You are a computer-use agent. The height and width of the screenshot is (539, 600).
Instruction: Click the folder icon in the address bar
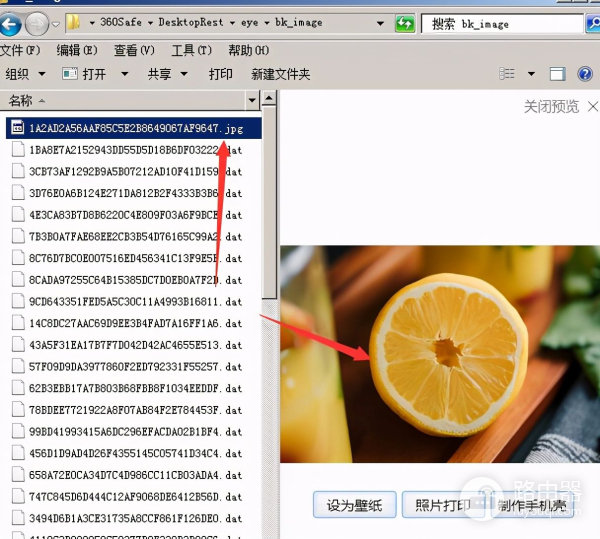point(75,22)
